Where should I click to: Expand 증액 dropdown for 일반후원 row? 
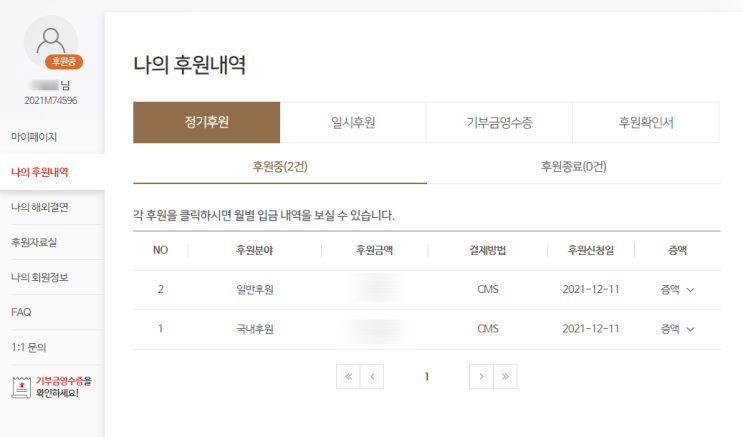point(677,290)
